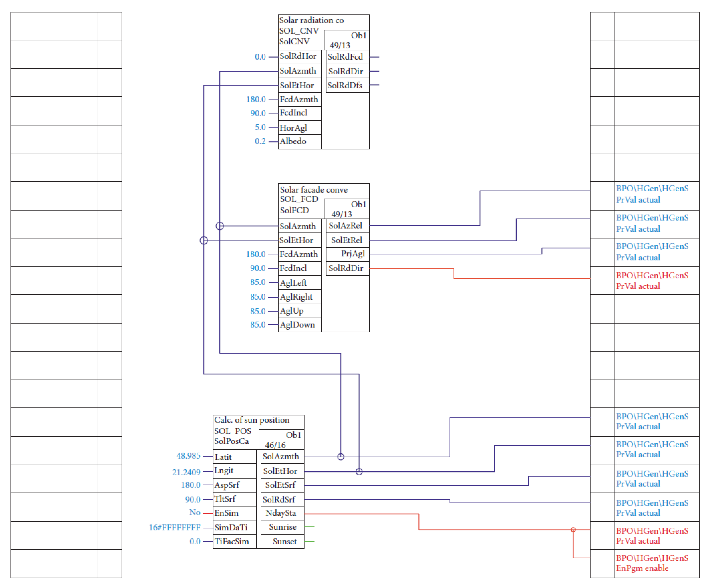Select the Sunset output pin of SolPosCa
This screenshot has width=707, height=588.
[285, 542]
